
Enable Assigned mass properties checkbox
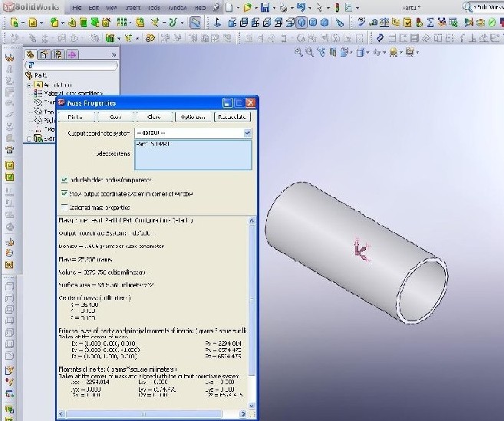tap(64, 207)
